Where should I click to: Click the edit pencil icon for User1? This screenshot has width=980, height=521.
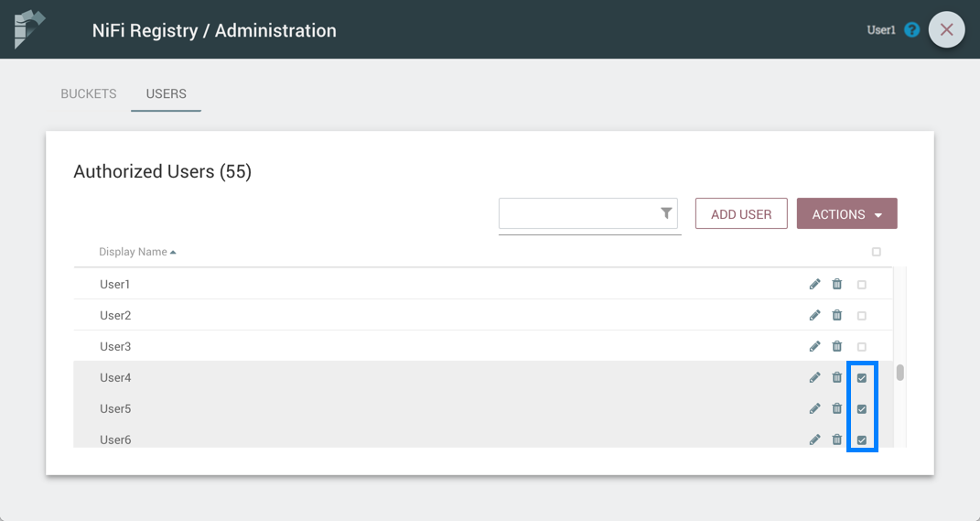click(814, 285)
